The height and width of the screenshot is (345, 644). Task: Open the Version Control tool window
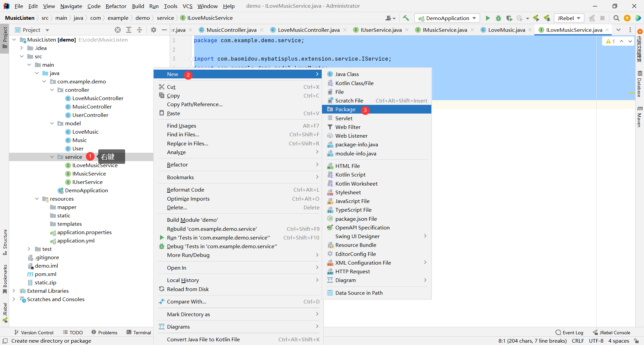(34, 333)
